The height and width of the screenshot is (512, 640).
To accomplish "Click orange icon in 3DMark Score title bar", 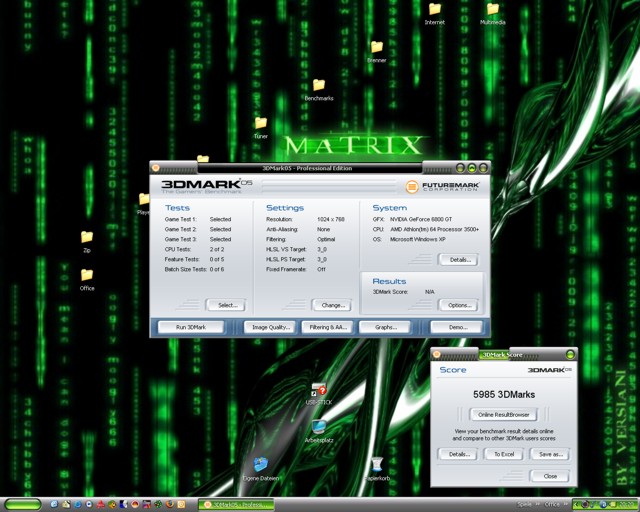I will [436, 354].
